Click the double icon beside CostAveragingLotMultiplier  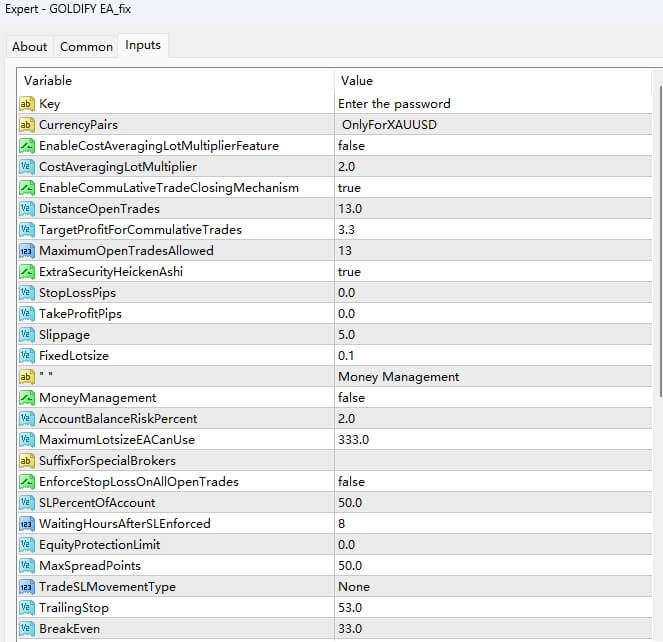click(x=26, y=167)
